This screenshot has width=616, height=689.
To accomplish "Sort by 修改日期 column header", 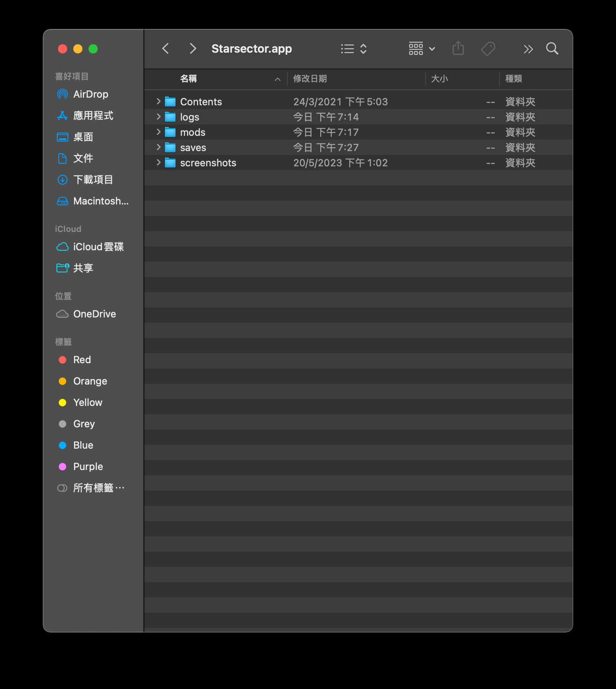I will click(x=310, y=79).
